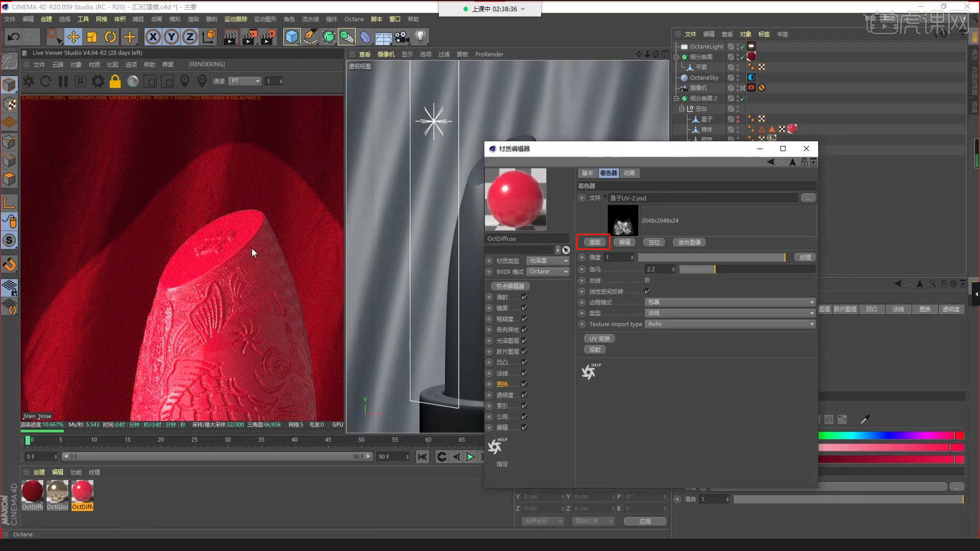Click the hue rainbow color slider
Image resolution: width=980 pixels, height=551 pixels.
891,435
